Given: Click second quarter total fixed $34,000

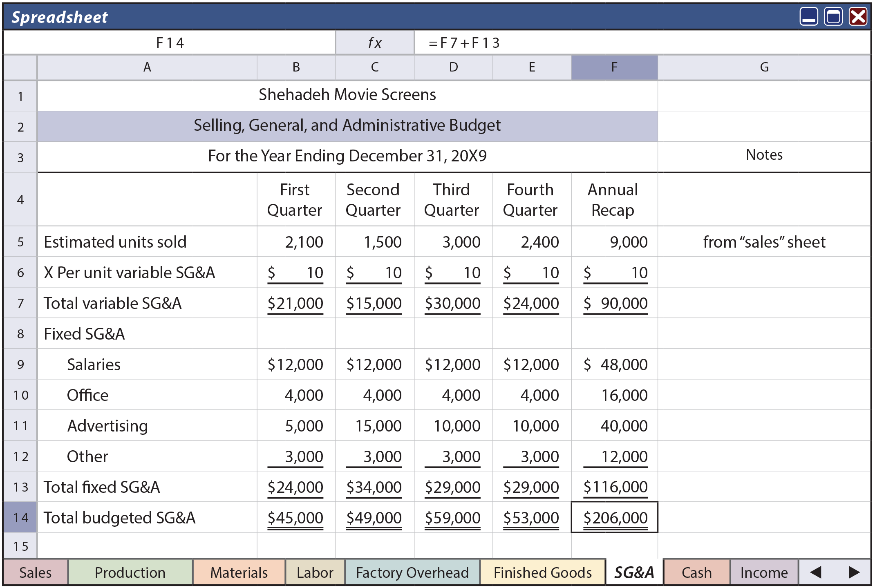Looking at the screenshot, I should coord(375,487).
